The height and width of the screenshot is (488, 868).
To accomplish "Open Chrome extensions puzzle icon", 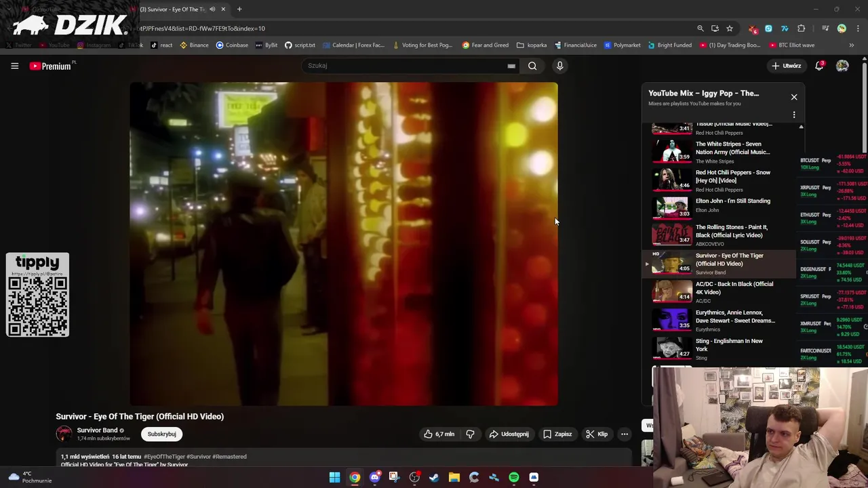I will (x=802, y=28).
